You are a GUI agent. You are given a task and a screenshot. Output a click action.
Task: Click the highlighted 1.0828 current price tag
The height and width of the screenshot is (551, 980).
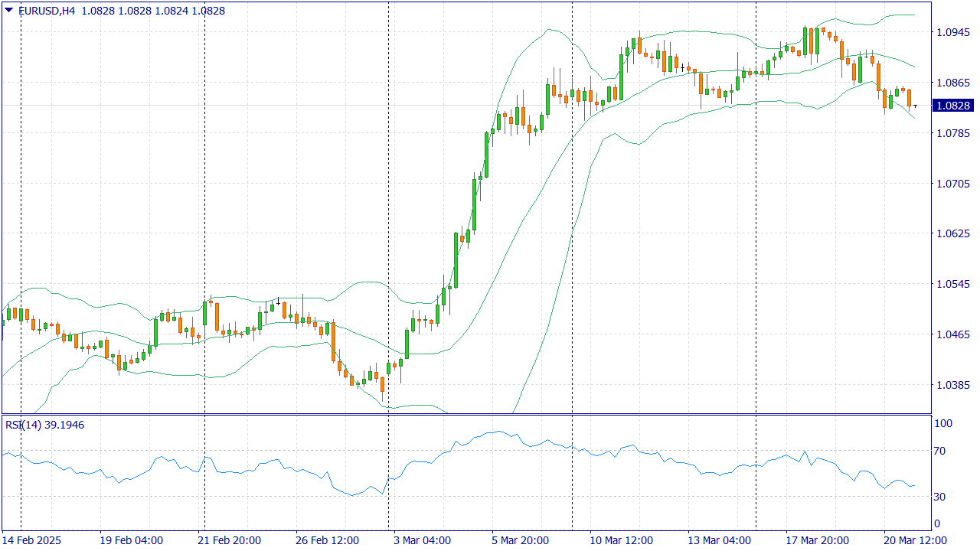point(953,106)
